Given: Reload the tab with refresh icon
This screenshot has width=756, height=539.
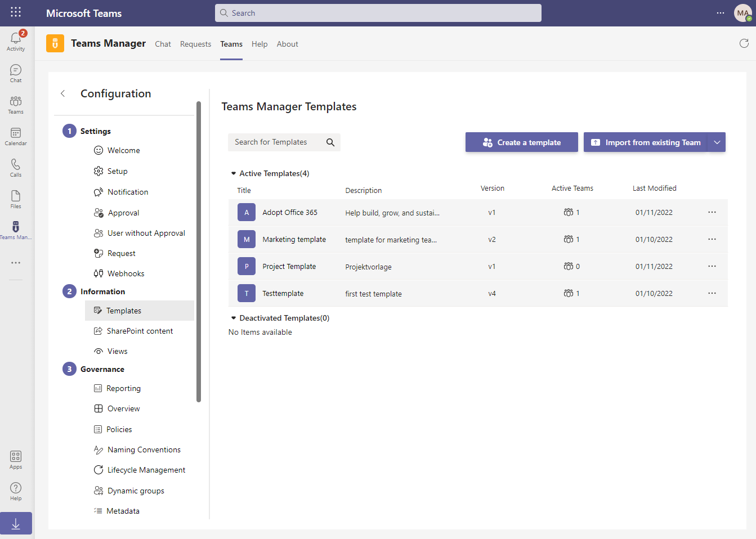Looking at the screenshot, I should pos(744,43).
